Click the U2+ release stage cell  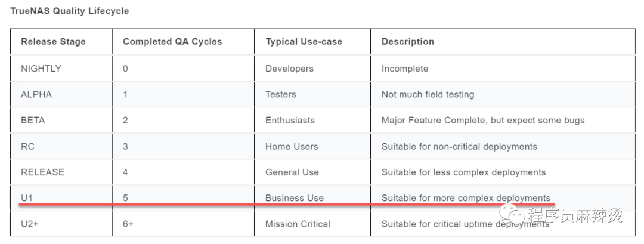30,224
